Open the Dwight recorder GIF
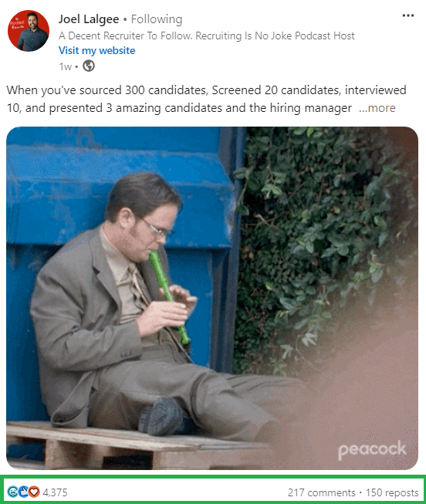The width and height of the screenshot is (426, 504). (212, 298)
